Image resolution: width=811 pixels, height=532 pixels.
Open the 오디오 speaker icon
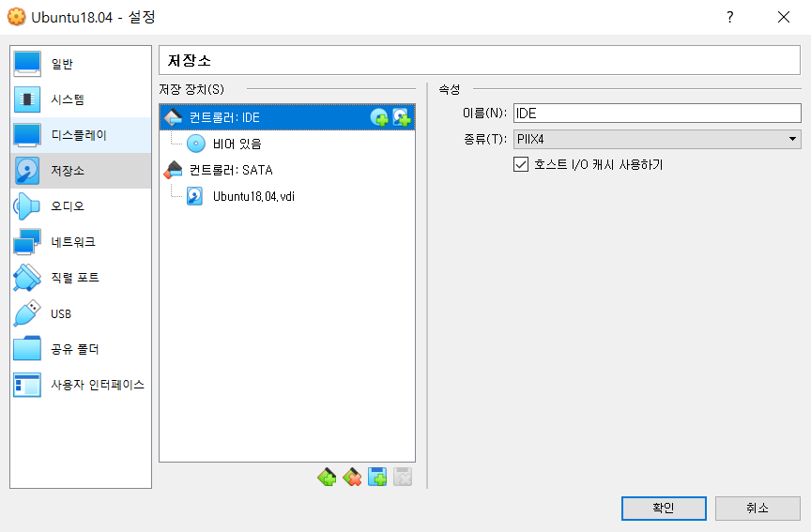27,206
